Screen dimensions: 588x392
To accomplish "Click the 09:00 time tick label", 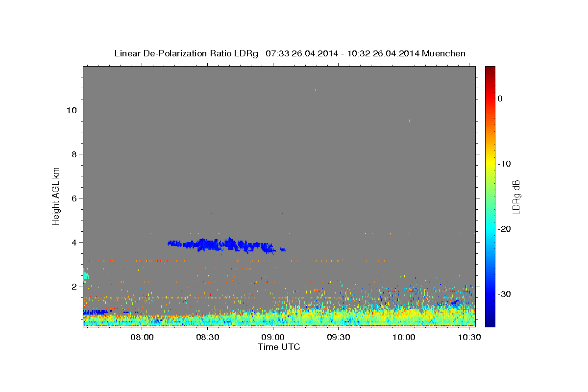I will [273, 338].
